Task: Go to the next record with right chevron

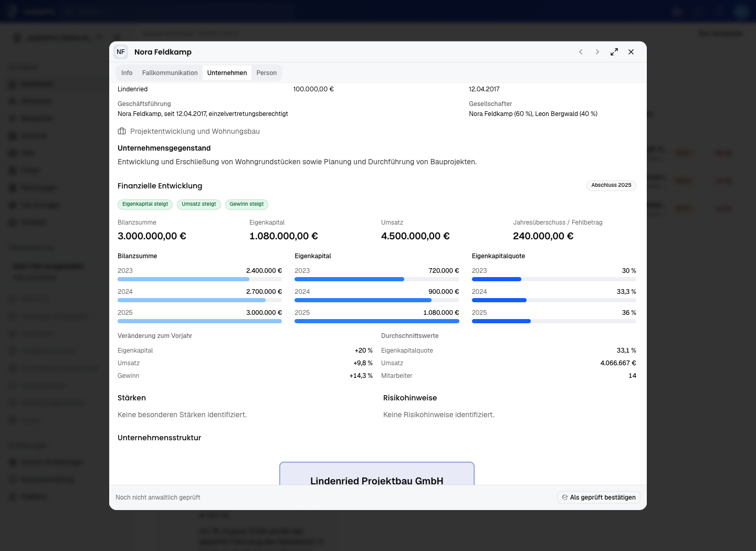Action: click(x=597, y=52)
